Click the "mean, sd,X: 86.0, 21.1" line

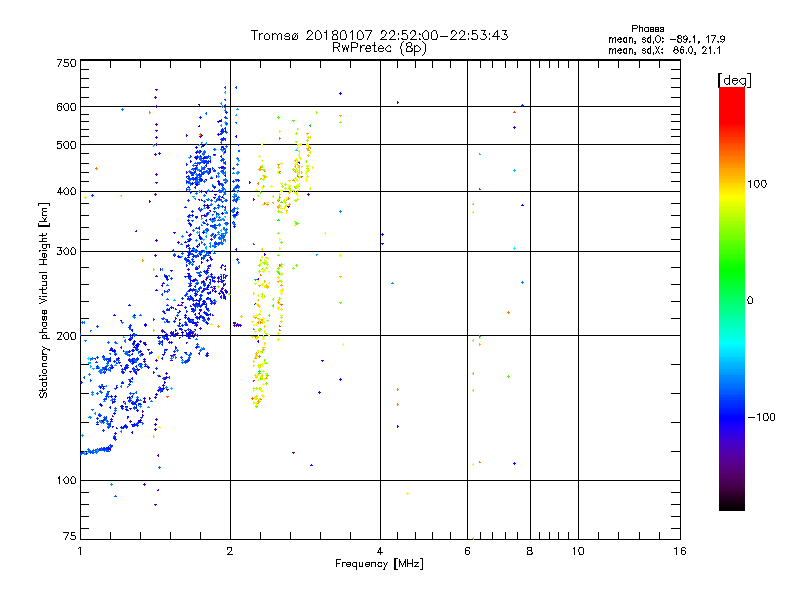(664, 51)
